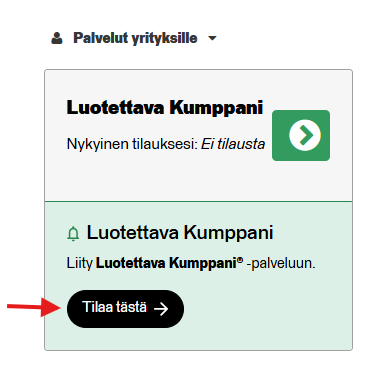Select the Palvelut yrityksille menu label

(x=135, y=38)
